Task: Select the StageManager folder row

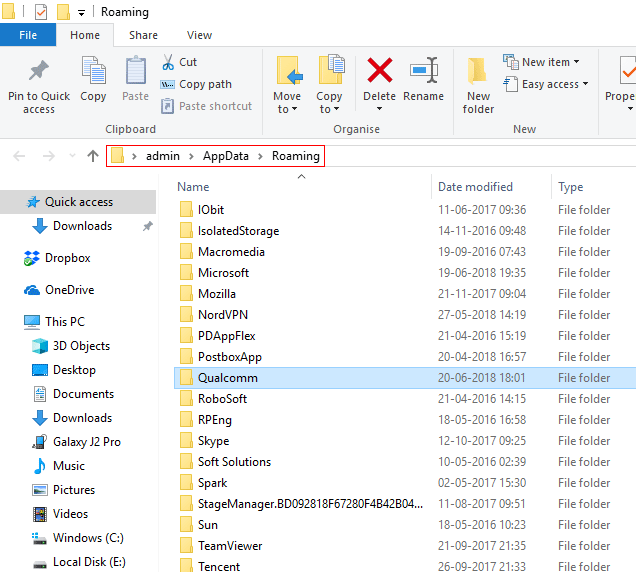Action: 405,504
